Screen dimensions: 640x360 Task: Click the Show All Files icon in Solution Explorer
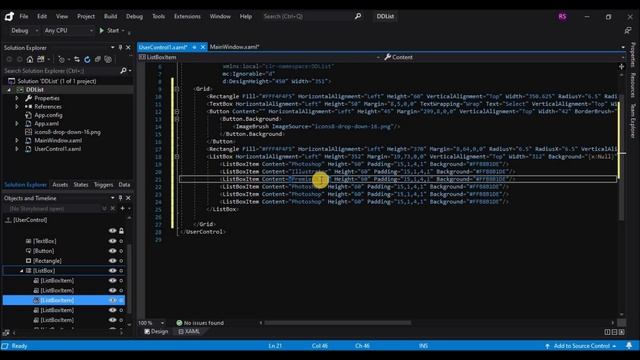pos(108,60)
